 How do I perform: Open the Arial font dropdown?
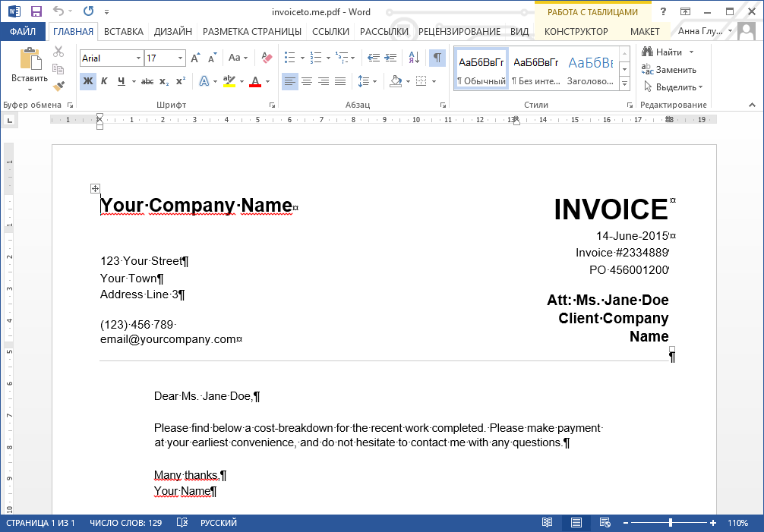(x=140, y=58)
